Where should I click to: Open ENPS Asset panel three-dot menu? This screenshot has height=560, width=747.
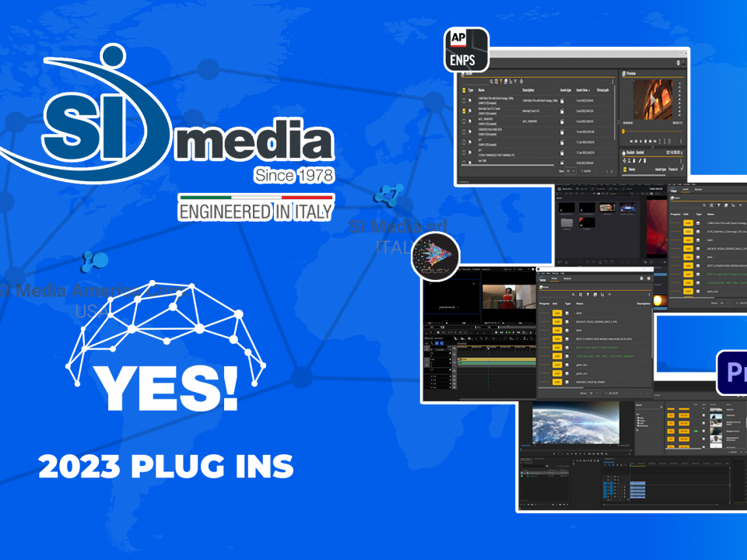coord(612,82)
